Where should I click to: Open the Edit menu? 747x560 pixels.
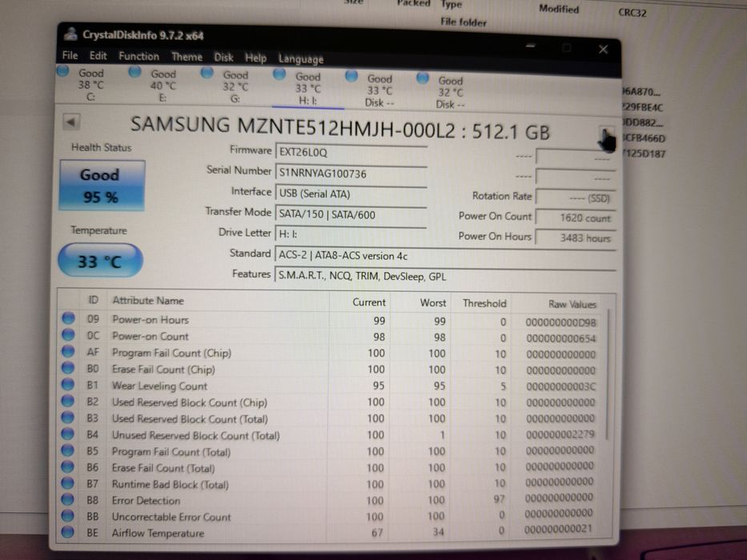click(98, 56)
